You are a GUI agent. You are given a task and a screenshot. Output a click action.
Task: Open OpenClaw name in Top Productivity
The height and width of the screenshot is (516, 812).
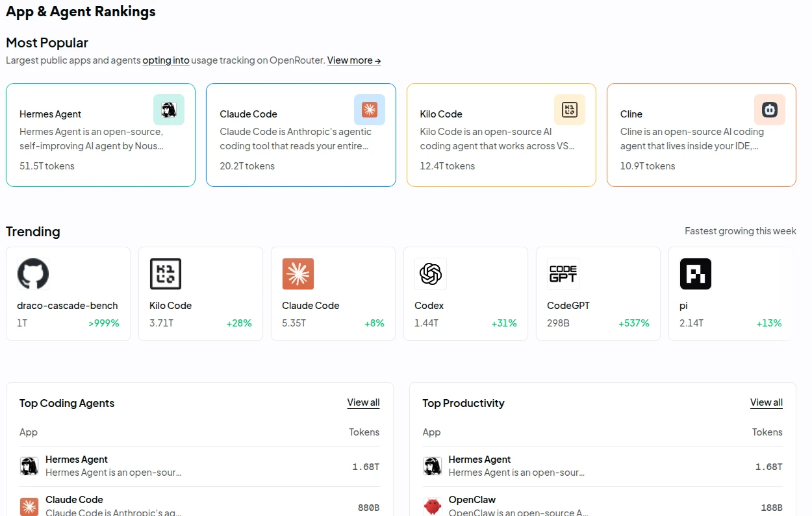[x=472, y=500]
